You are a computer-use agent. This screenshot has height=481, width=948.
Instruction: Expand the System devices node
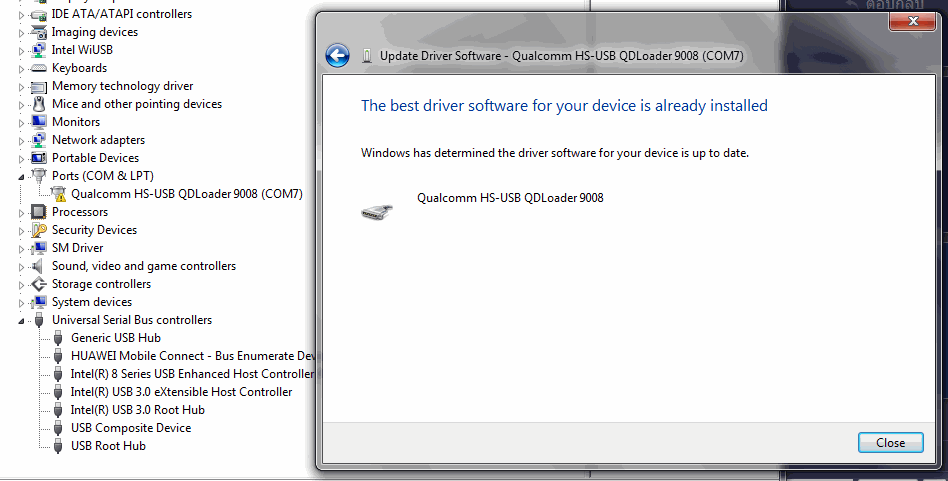(22, 303)
